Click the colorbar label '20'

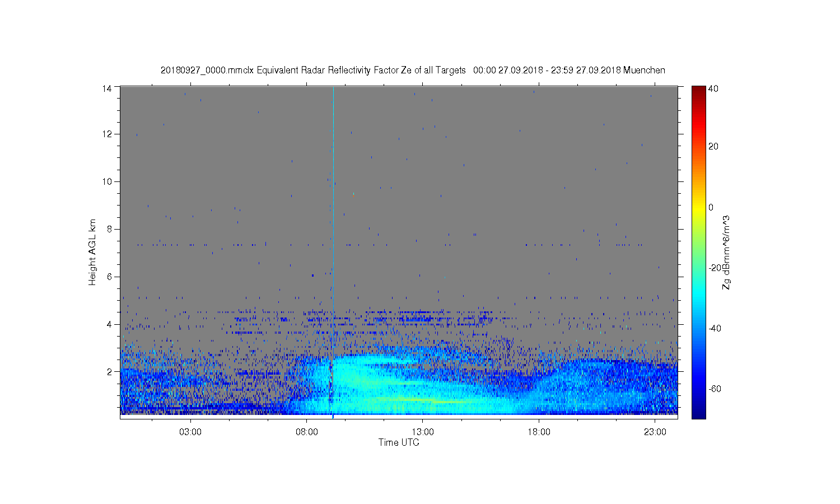click(713, 147)
